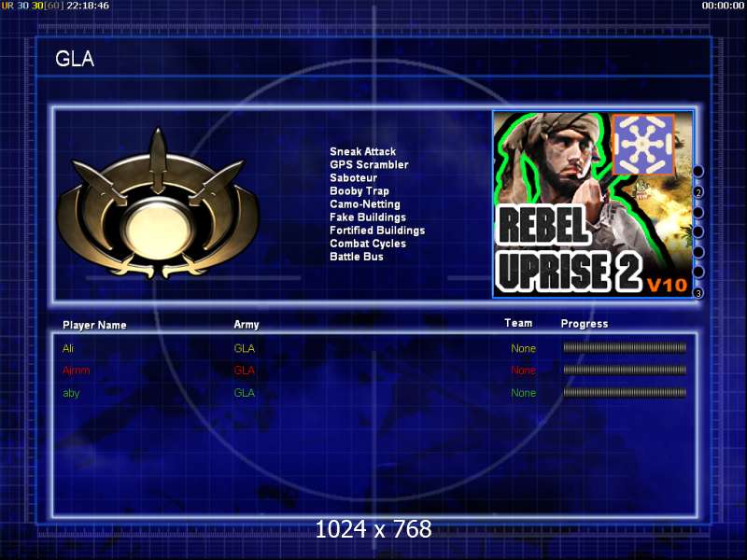The width and height of the screenshot is (747, 560).
Task: Select the Fake Buildings entry
Action: click(368, 217)
